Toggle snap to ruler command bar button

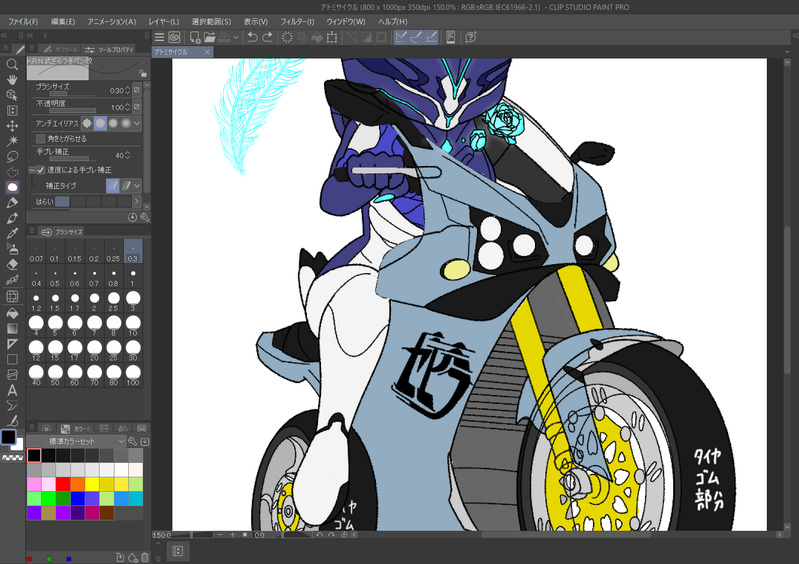point(401,37)
